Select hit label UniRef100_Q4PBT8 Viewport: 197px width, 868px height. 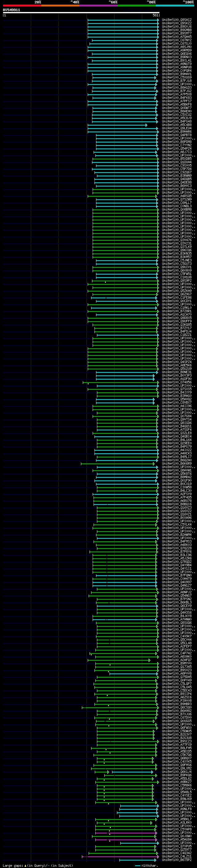click(177, 135)
